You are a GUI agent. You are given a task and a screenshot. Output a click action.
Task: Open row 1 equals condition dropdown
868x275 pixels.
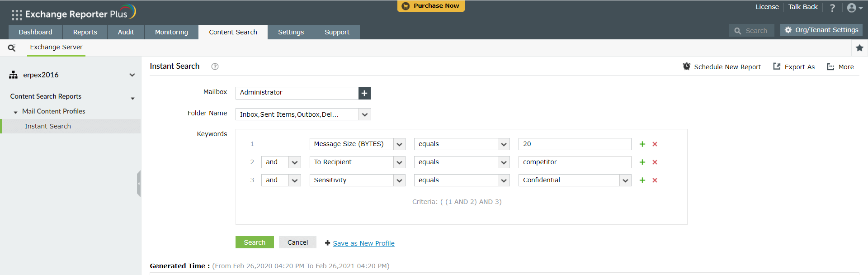coord(504,144)
